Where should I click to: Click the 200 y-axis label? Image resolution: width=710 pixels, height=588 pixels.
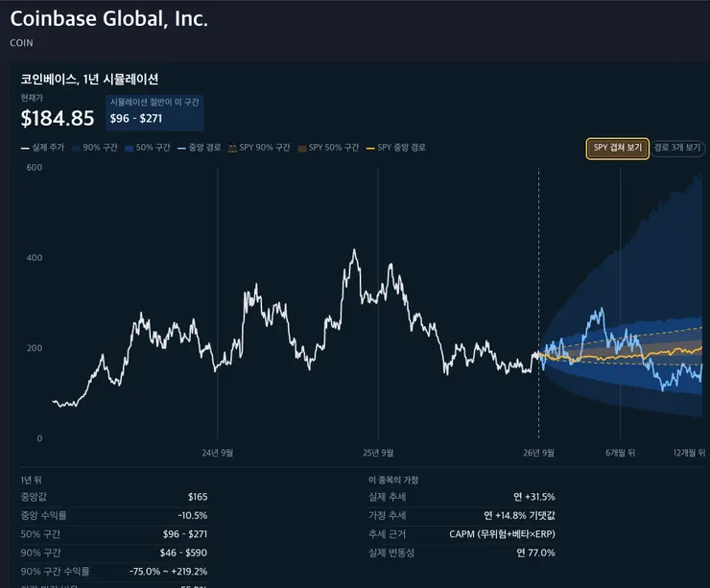point(35,348)
